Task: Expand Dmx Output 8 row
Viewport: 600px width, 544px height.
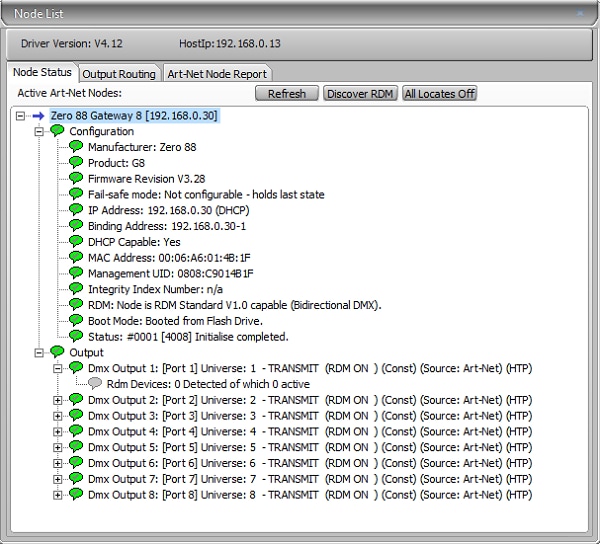Action: 58,495
